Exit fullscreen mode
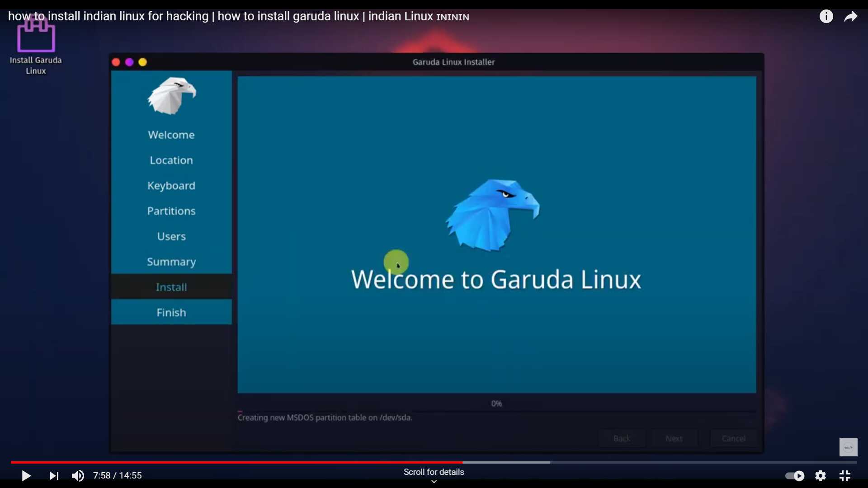Viewport: 868px width, 488px height. (x=845, y=475)
